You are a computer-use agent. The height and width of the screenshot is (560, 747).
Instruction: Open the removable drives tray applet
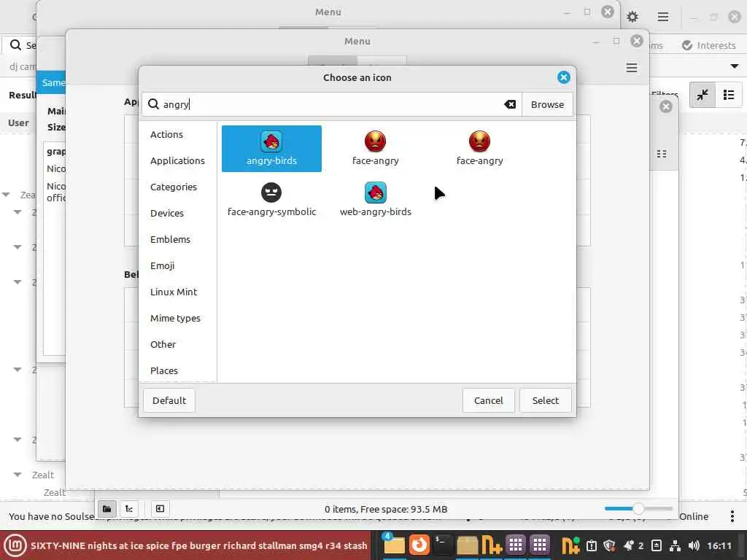[x=657, y=545]
